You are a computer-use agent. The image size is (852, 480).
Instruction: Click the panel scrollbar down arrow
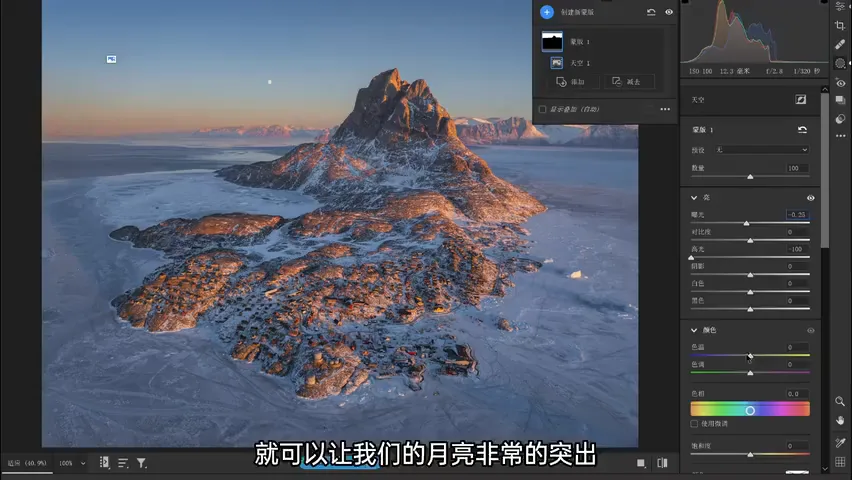coord(825,469)
